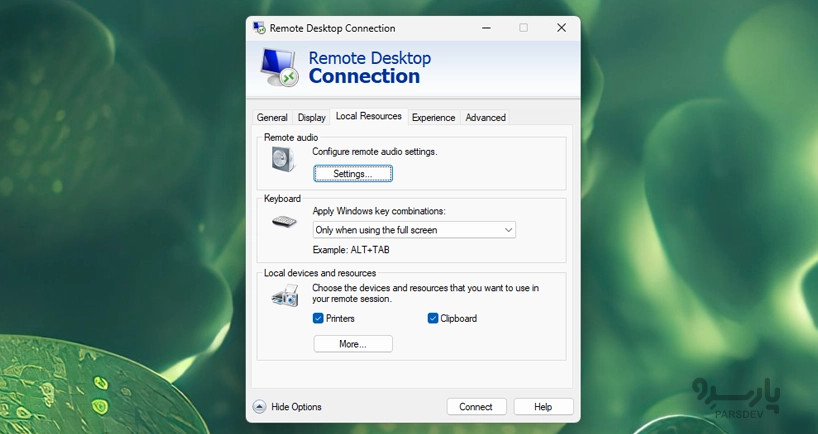This screenshot has width=818, height=434.
Task: Click 'Apply Windows key combinations:' label
Action: pos(379,211)
